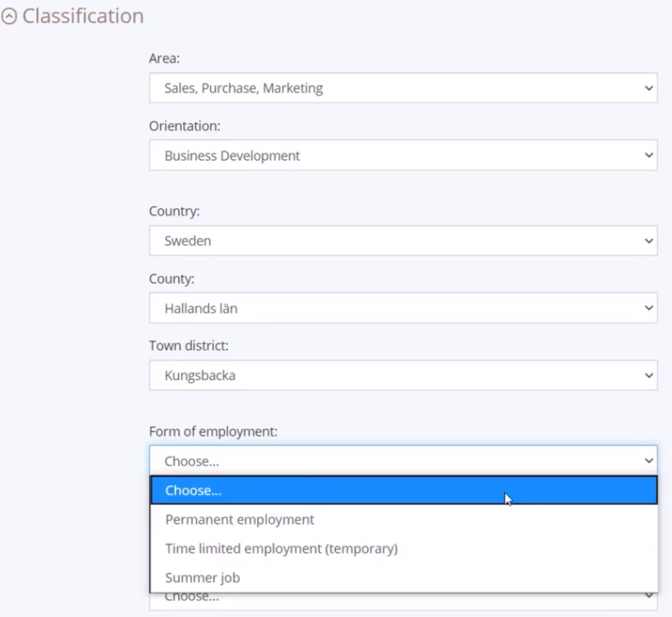Viewport: 672px width, 617px height.
Task: Open the Area dropdown showing Sales, Purchase, Marketing
Action: click(403, 88)
